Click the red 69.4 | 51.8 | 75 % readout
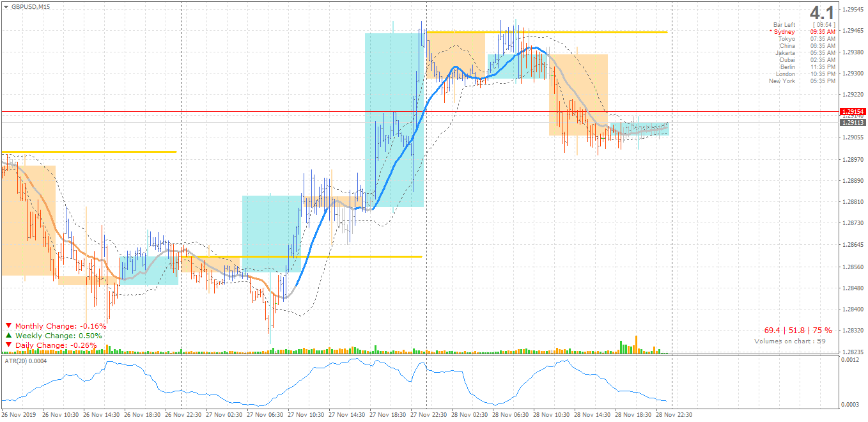Screen dimensions: 868x422 point(798,331)
